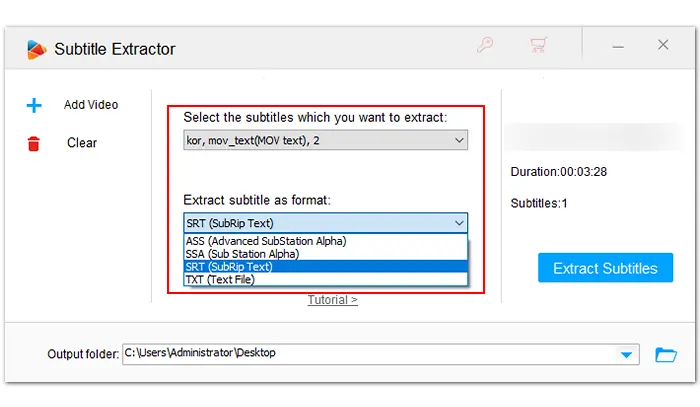Collapse the subtitle format dropdown
This screenshot has height=407, width=700.
tap(458, 223)
